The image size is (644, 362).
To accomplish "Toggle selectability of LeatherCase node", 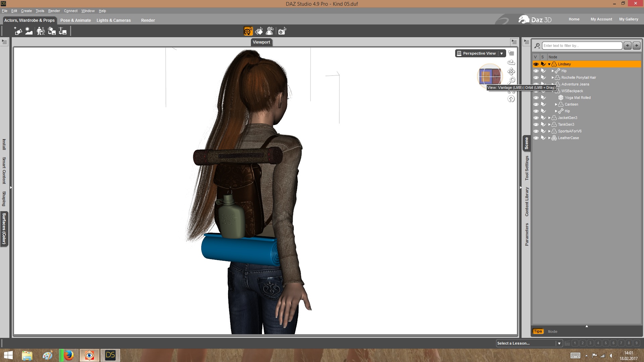I will point(543,138).
